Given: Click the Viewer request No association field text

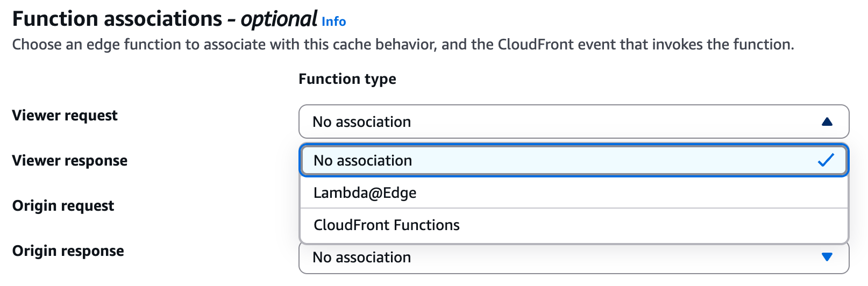Looking at the screenshot, I should click(362, 122).
